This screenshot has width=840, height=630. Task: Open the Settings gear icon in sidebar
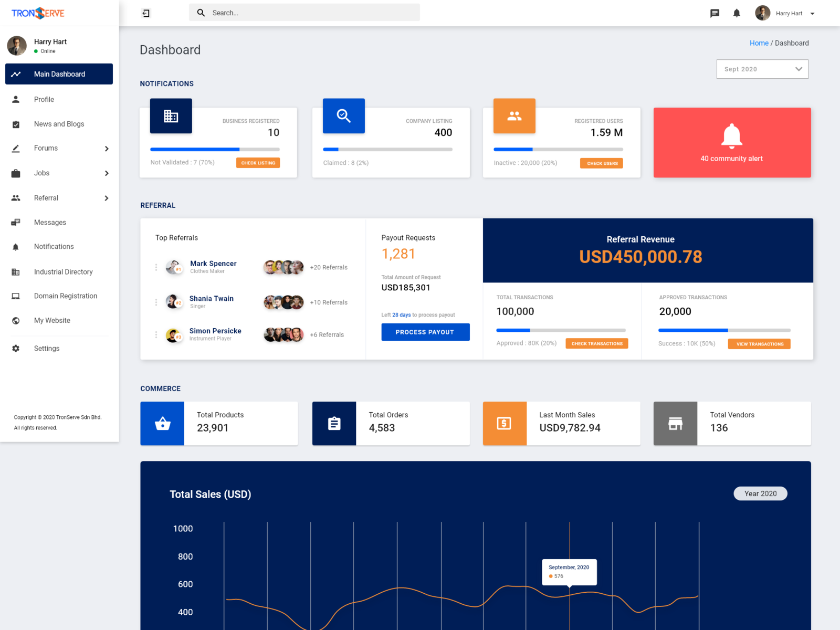[16, 348]
